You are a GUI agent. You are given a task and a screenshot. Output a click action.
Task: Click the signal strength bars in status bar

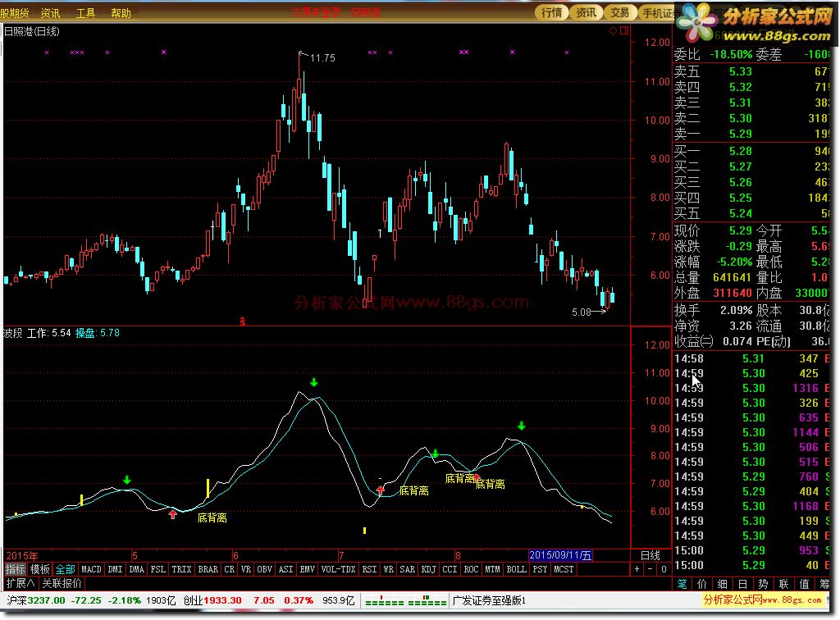pos(406,600)
